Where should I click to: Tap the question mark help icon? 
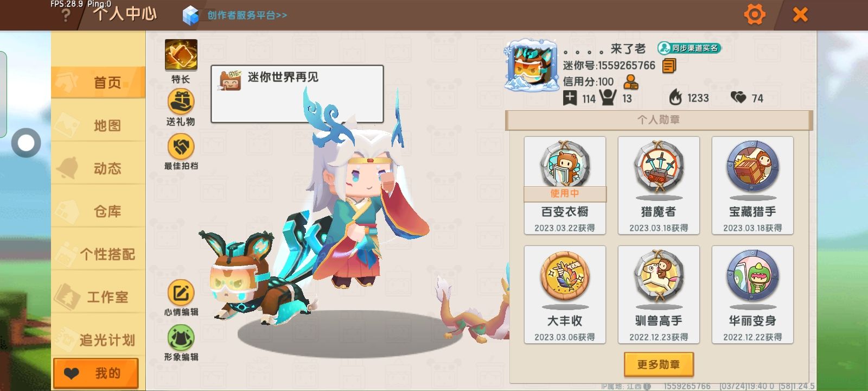point(66,15)
